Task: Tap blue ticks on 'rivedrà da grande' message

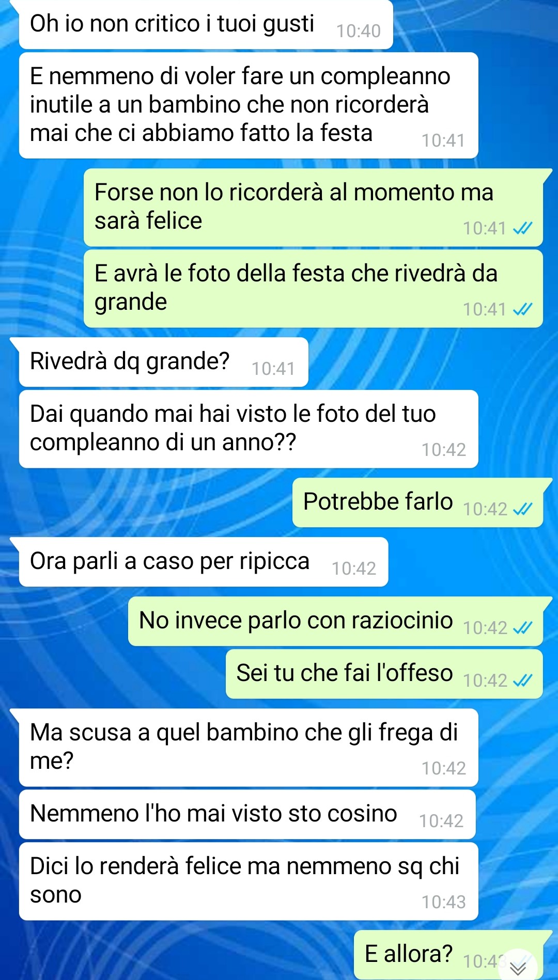Action: [522, 309]
